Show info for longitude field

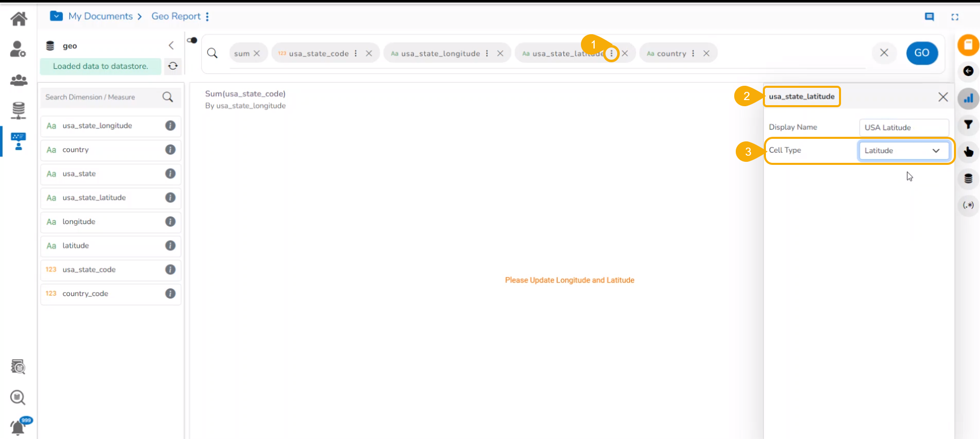click(171, 222)
